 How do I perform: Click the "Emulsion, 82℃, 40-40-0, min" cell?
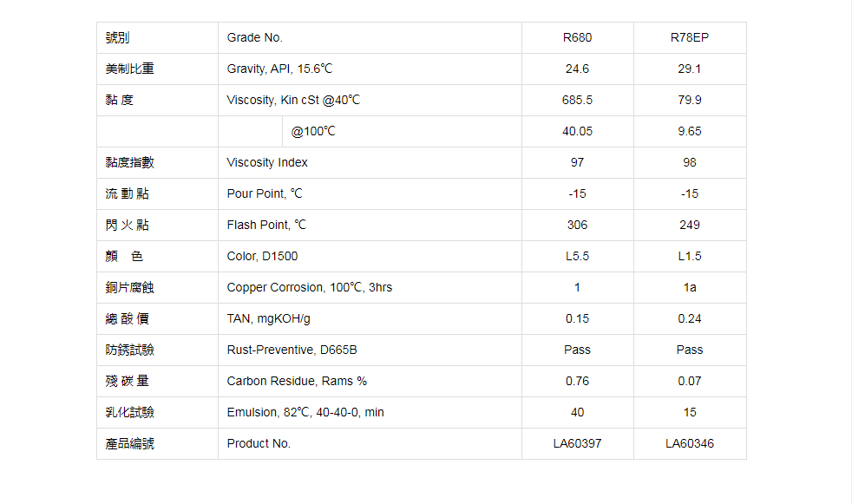click(x=305, y=412)
